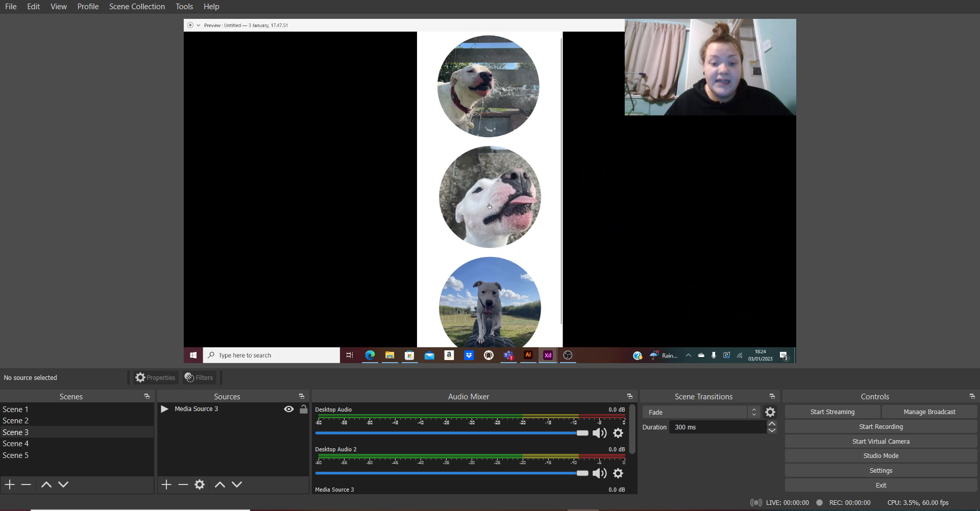
Task: Increase transition duration with up stepper
Action: [772, 424]
